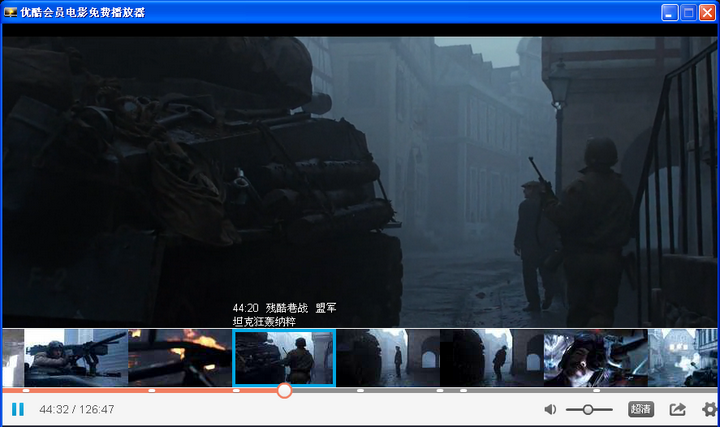
Task: Mute the speaker volume icon
Action: (550, 409)
